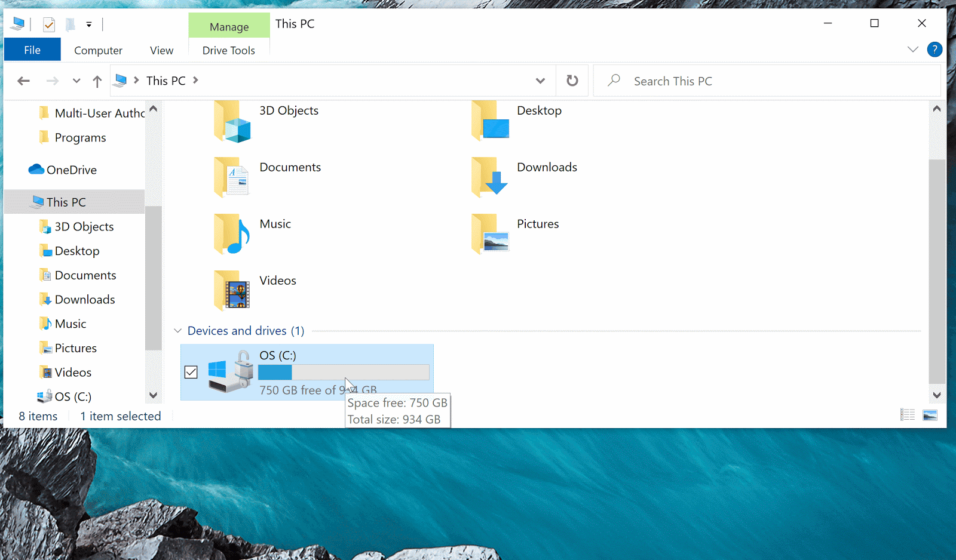
Task: Switch to details view layout icon
Action: coord(908,415)
